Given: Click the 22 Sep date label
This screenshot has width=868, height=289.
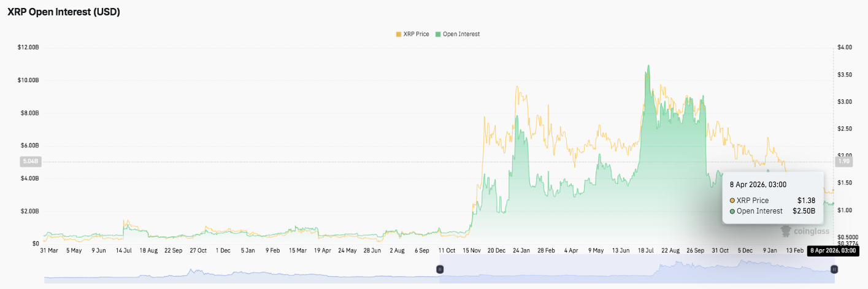Looking at the screenshot, I should (x=173, y=250).
